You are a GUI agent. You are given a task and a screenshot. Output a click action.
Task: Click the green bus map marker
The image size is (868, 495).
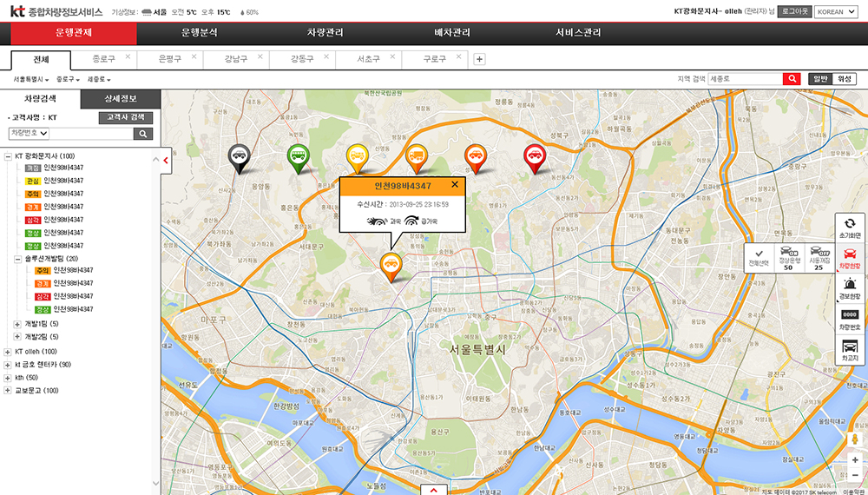pyautogui.click(x=299, y=158)
